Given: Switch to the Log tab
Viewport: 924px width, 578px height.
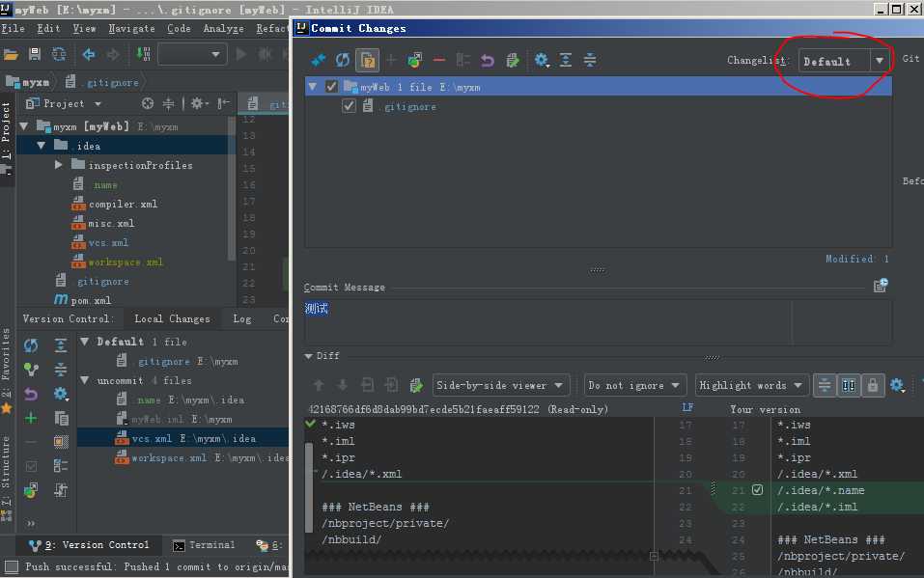Looking at the screenshot, I should click(241, 318).
